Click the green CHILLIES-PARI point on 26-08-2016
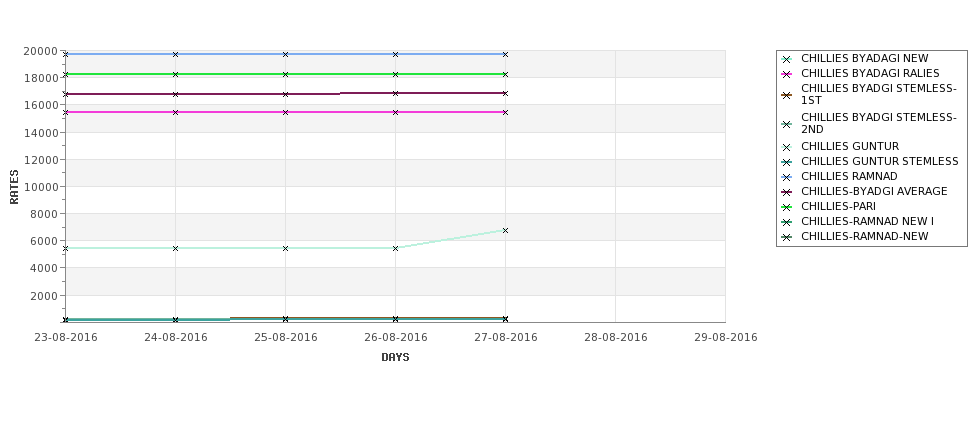 [395, 75]
